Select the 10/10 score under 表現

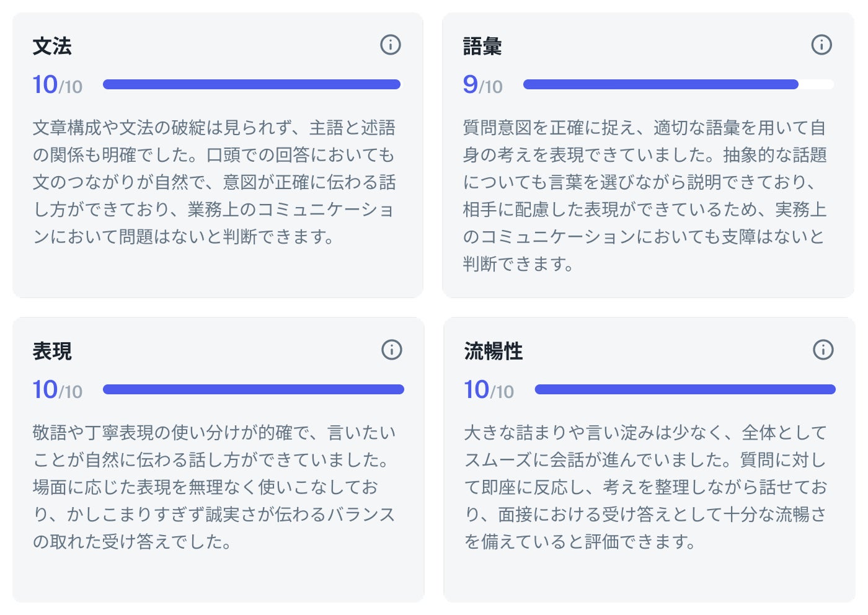57,390
